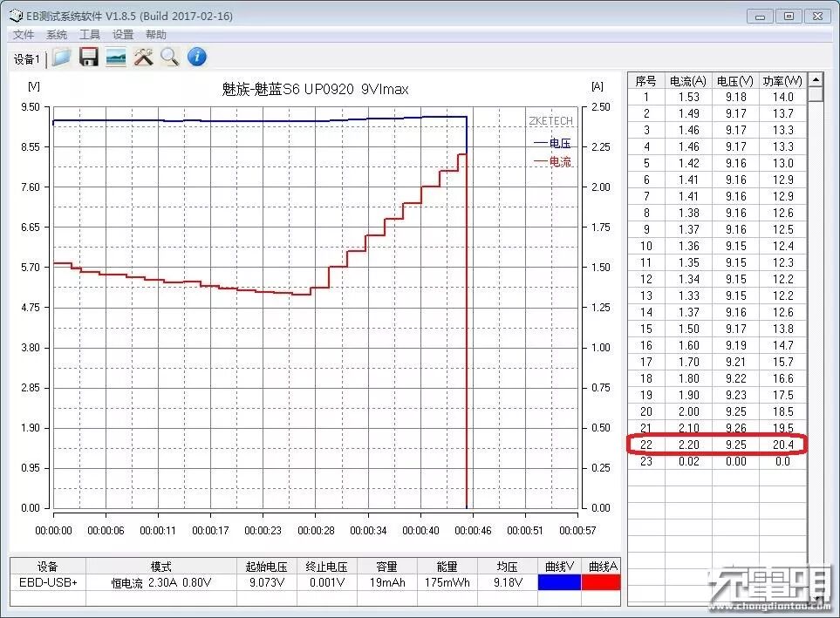Click the 2.50 current axis label

(600, 106)
